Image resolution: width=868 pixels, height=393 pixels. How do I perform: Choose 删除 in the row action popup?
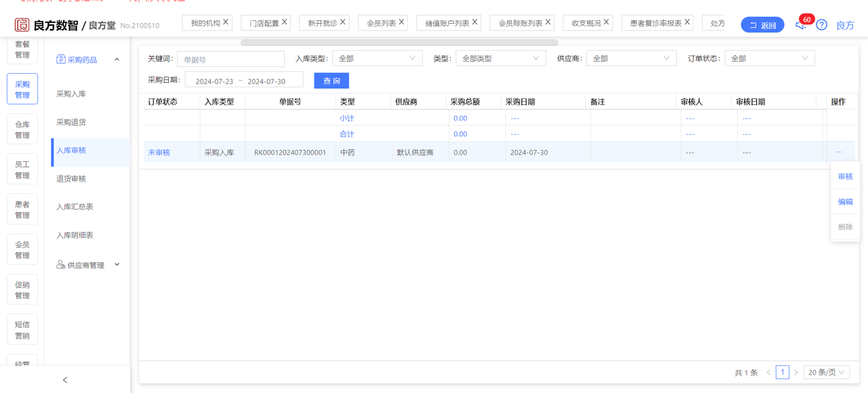pyautogui.click(x=845, y=226)
